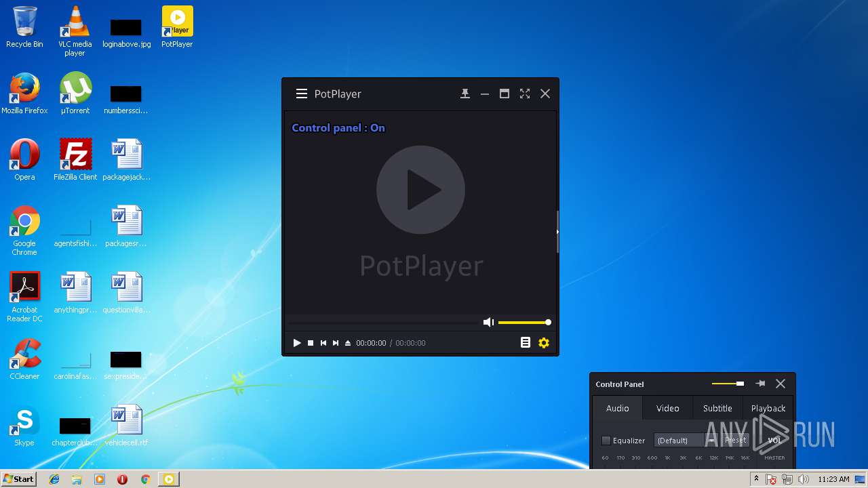Select the questionvilla Word document

[x=126, y=293]
